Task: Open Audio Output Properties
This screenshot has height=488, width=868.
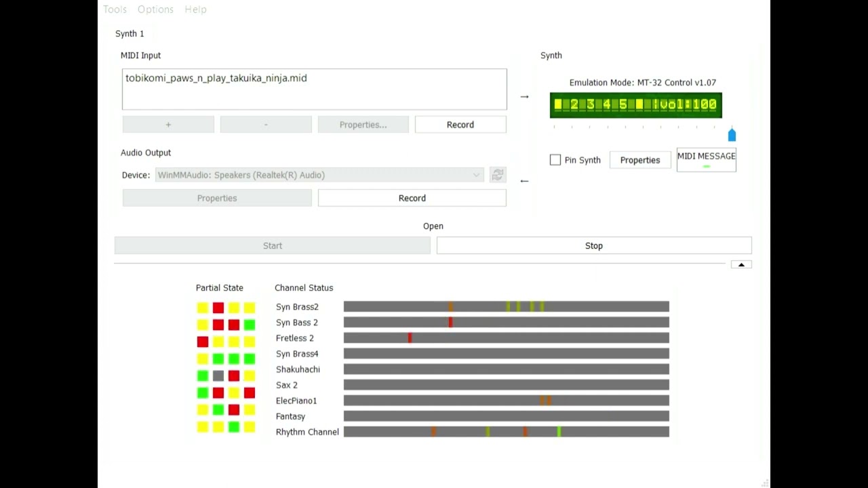Action: click(217, 198)
